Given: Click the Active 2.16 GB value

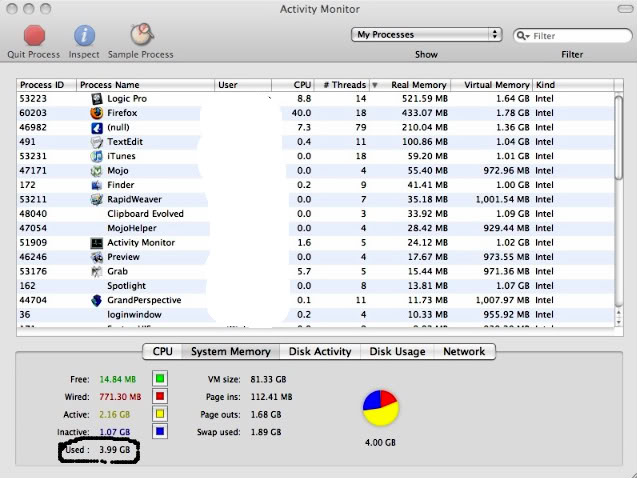Looking at the screenshot, I should [x=115, y=415].
